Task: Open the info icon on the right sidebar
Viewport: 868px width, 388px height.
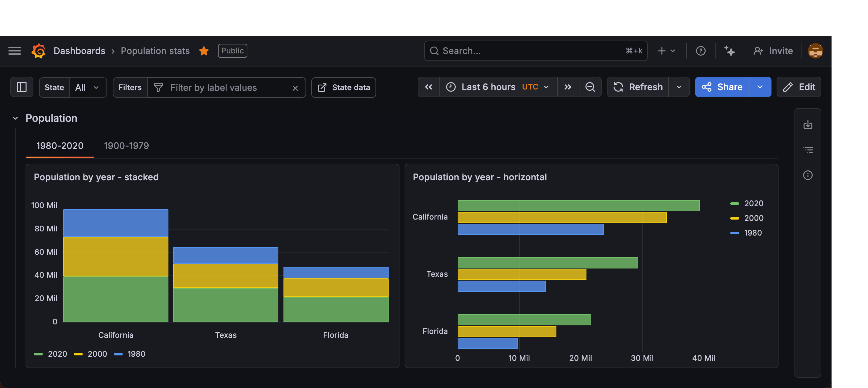Action: (808, 175)
